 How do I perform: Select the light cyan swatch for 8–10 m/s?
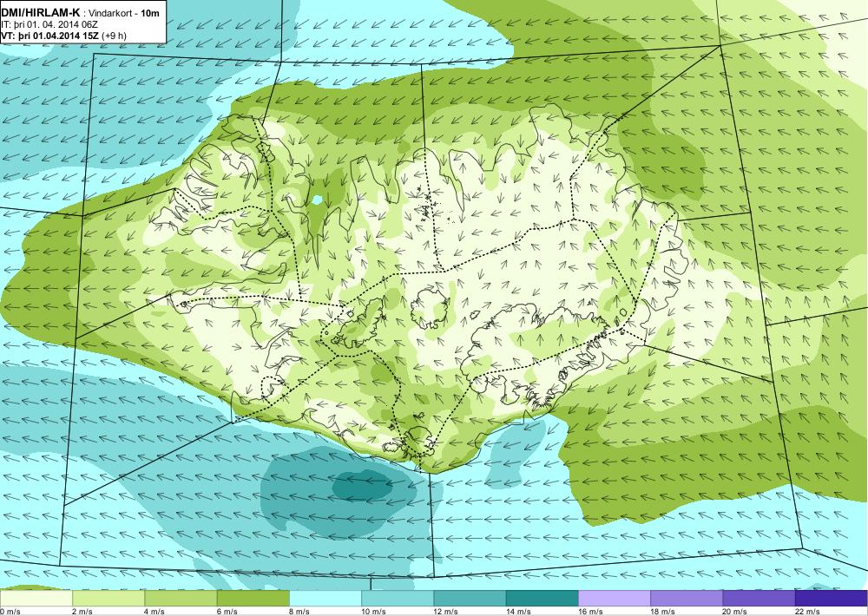pos(325,599)
